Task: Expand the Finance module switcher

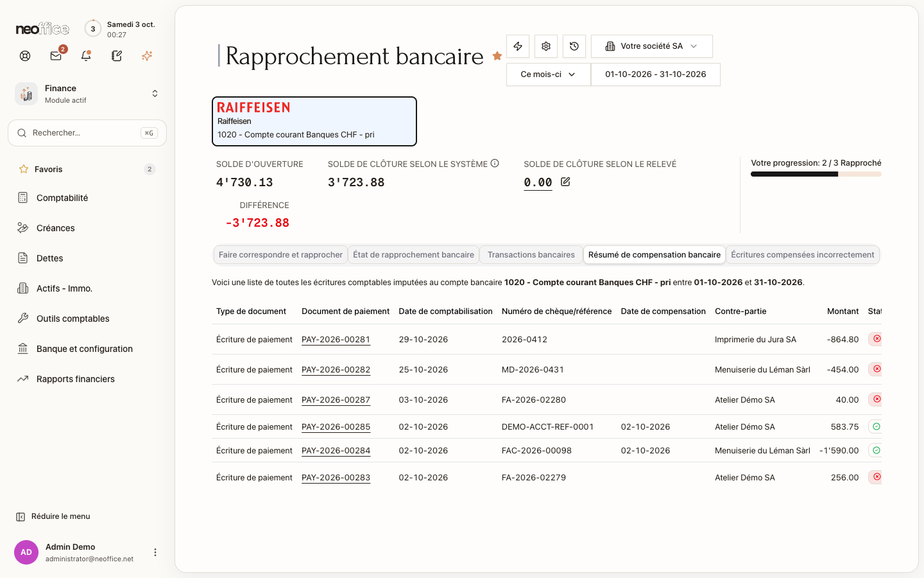Action: point(87,94)
